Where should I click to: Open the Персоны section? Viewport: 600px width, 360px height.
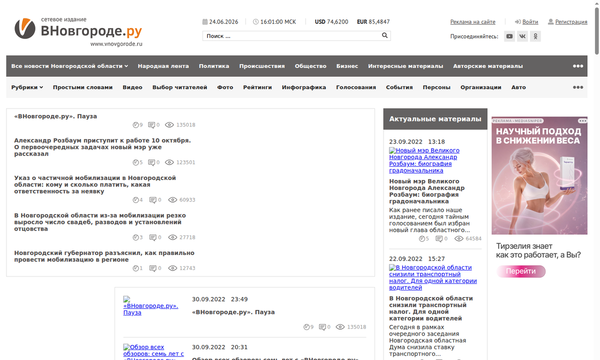(437, 87)
